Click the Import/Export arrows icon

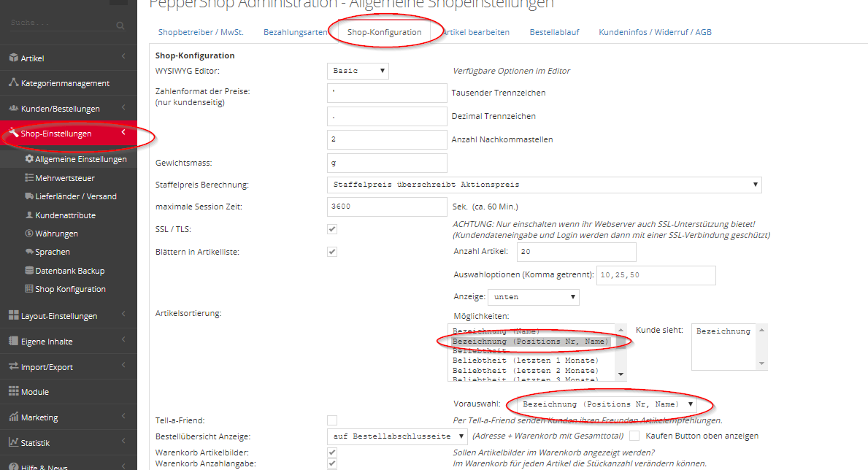pos(14,366)
